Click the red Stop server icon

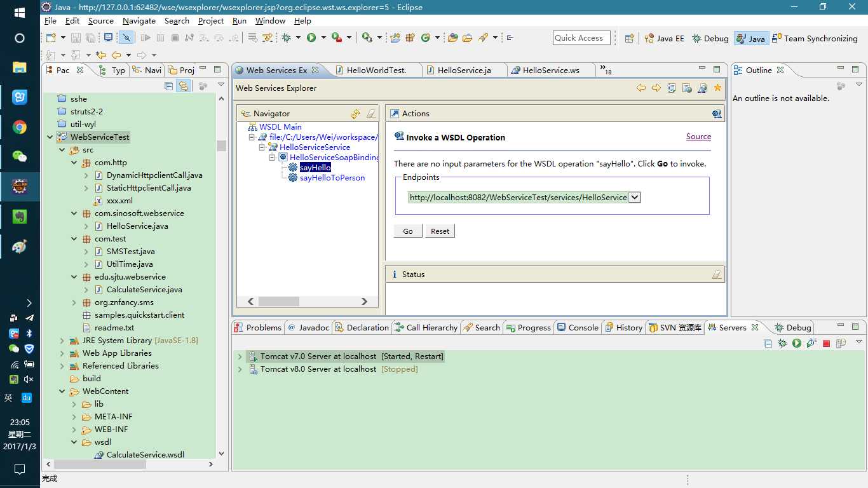click(826, 344)
